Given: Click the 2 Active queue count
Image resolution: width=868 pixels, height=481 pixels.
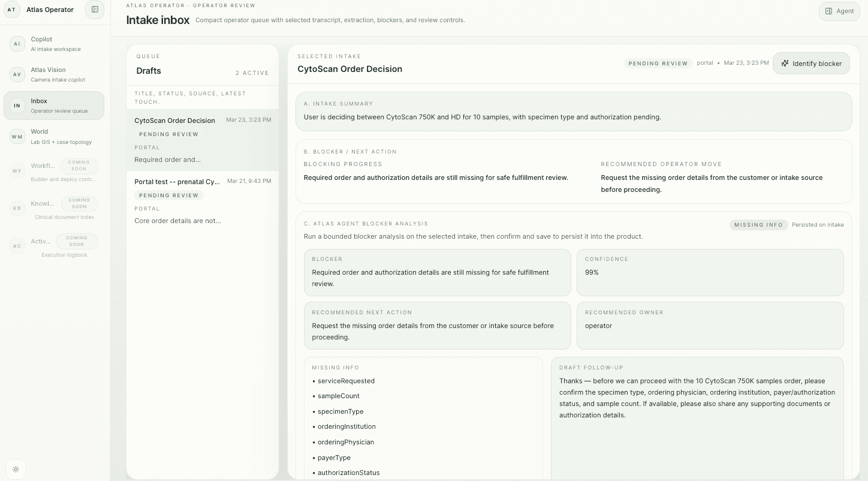Looking at the screenshot, I should coord(252,73).
